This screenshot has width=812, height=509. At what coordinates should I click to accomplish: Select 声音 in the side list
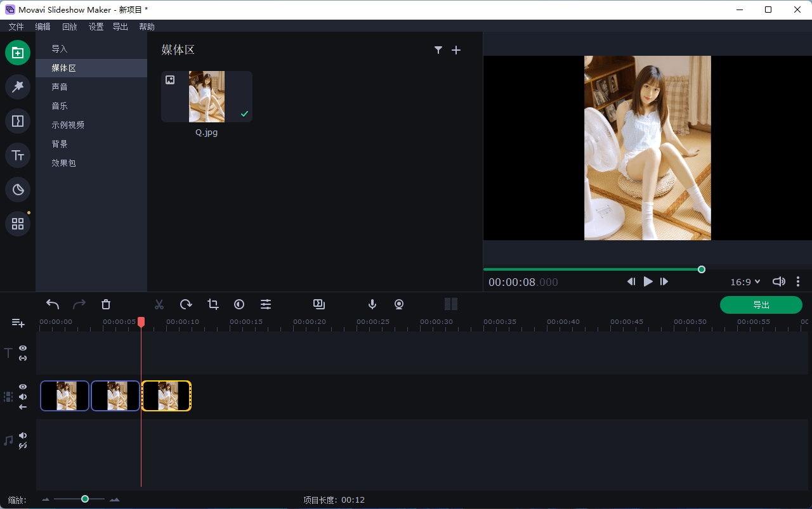click(x=91, y=87)
